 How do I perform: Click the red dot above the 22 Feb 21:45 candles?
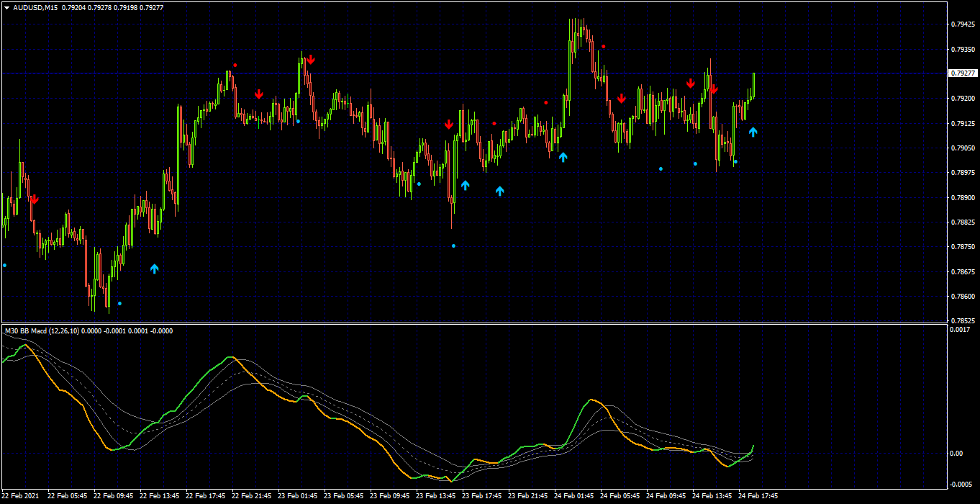coord(235,66)
